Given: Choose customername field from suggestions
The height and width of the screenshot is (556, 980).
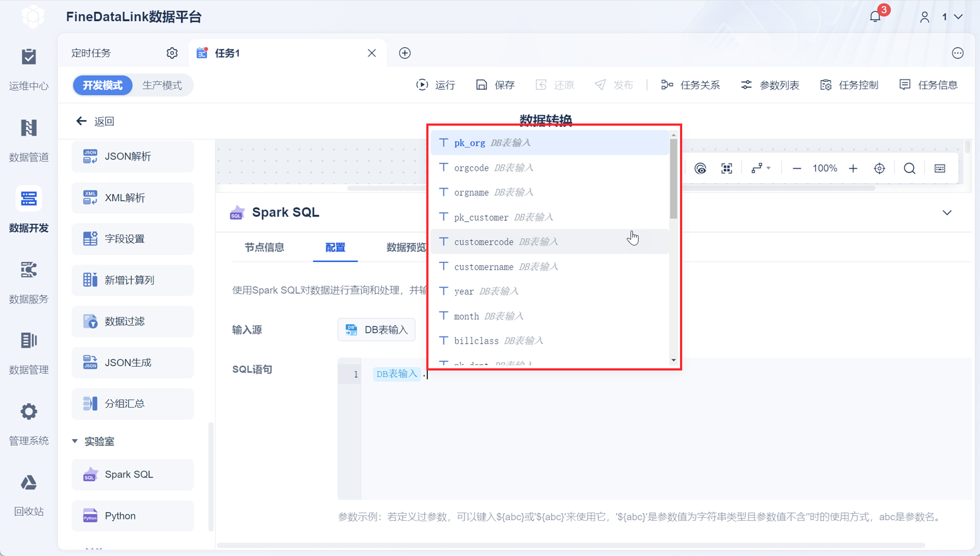Looking at the screenshot, I should 550,267.
